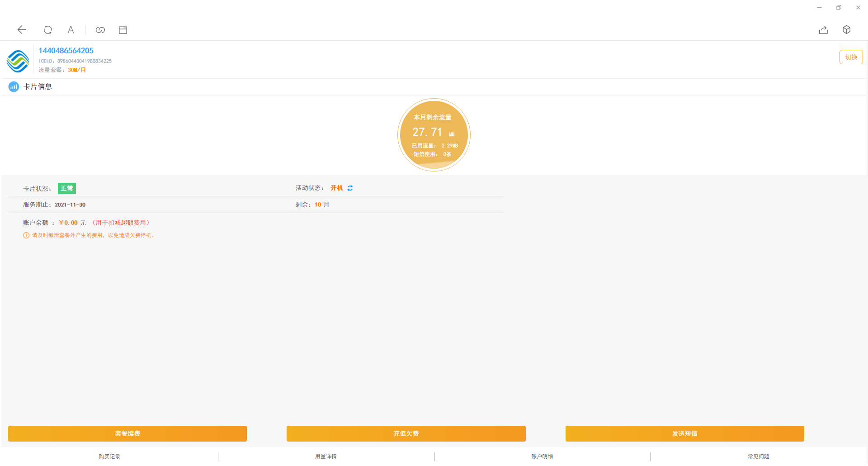Click the blue 卡片信息 chart icon

14,87
